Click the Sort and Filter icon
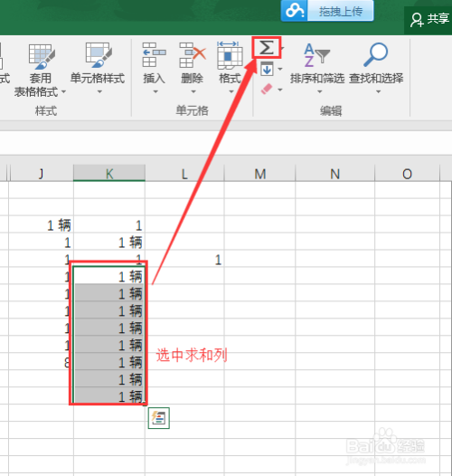Viewport: 452px width, 476px height. click(316, 55)
